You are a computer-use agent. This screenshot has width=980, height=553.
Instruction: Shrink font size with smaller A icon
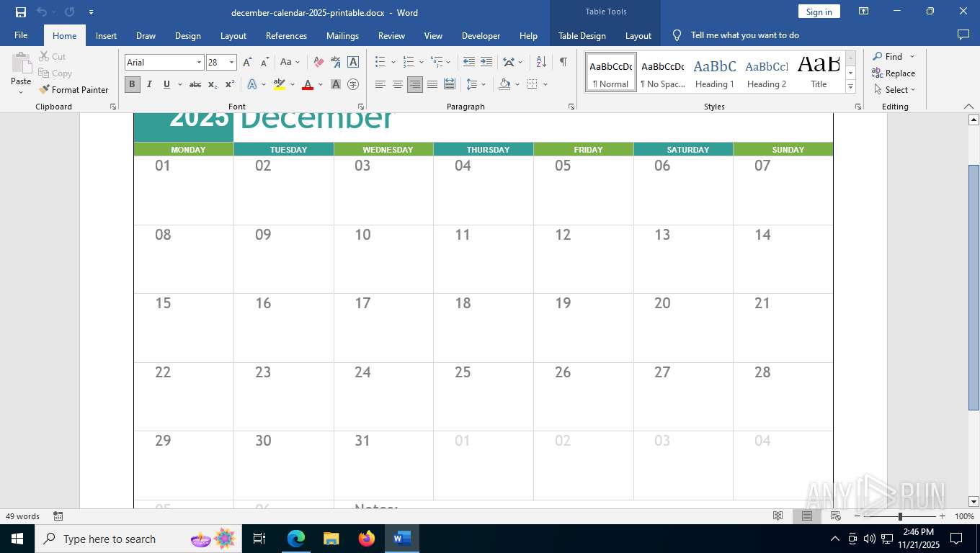tap(264, 62)
